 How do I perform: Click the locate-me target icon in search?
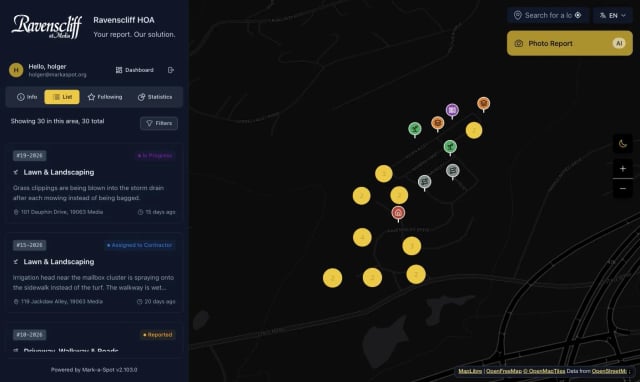tap(578, 15)
